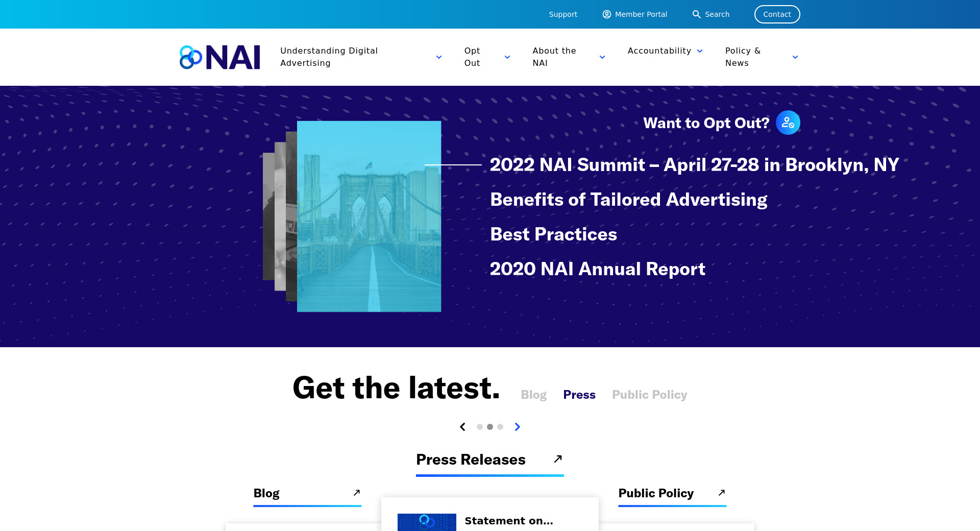The width and height of the screenshot is (980, 531).
Task: Go to previous carousel slide arrow
Action: [x=462, y=427]
